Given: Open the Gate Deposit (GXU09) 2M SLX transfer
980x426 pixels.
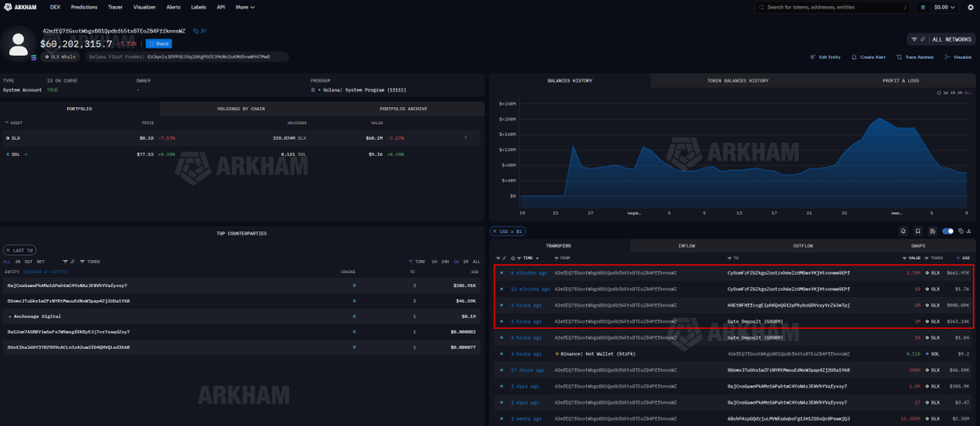Looking at the screenshot, I should pyautogui.click(x=732, y=321).
